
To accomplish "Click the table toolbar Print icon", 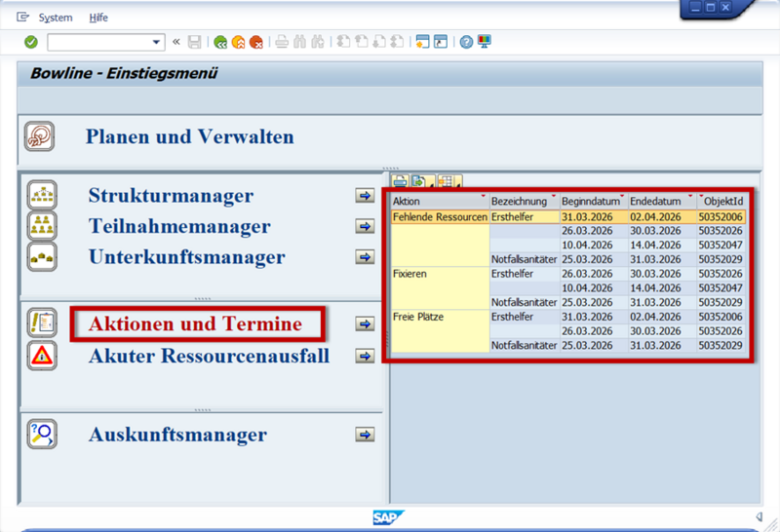I will pos(401,182).
